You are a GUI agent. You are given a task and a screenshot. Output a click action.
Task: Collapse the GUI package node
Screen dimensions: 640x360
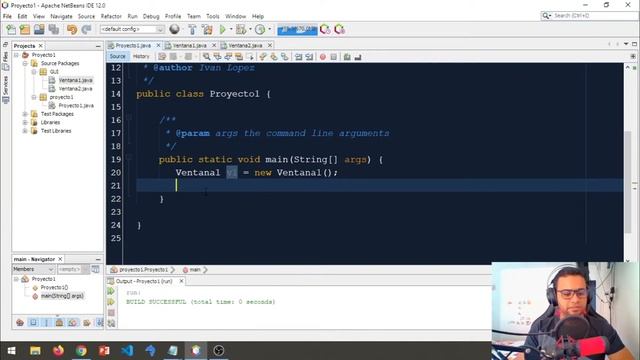click(x=34, y=72)
